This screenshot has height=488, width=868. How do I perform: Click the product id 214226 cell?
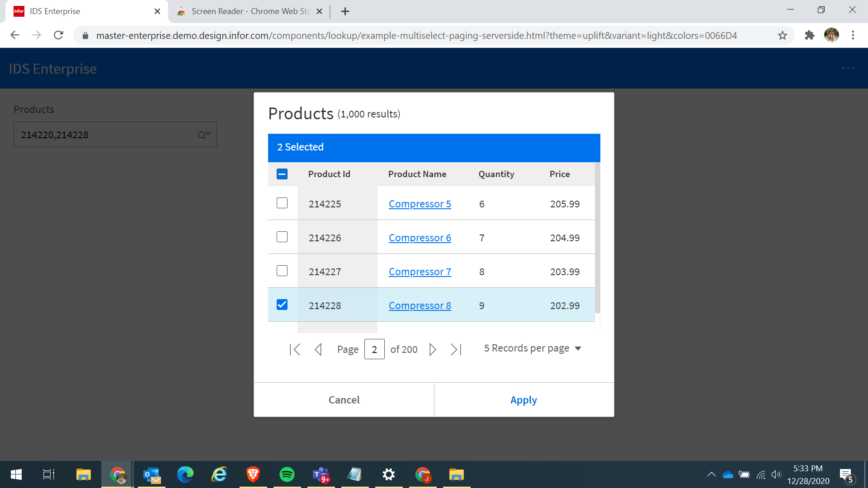coord(337,238)
